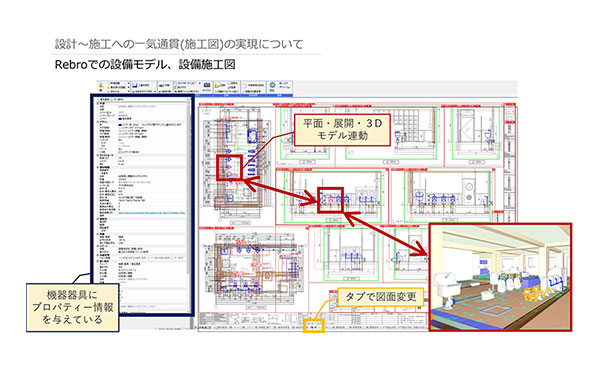Select the leftmost drawing sheet tab at the bottom

coord(205,328)
